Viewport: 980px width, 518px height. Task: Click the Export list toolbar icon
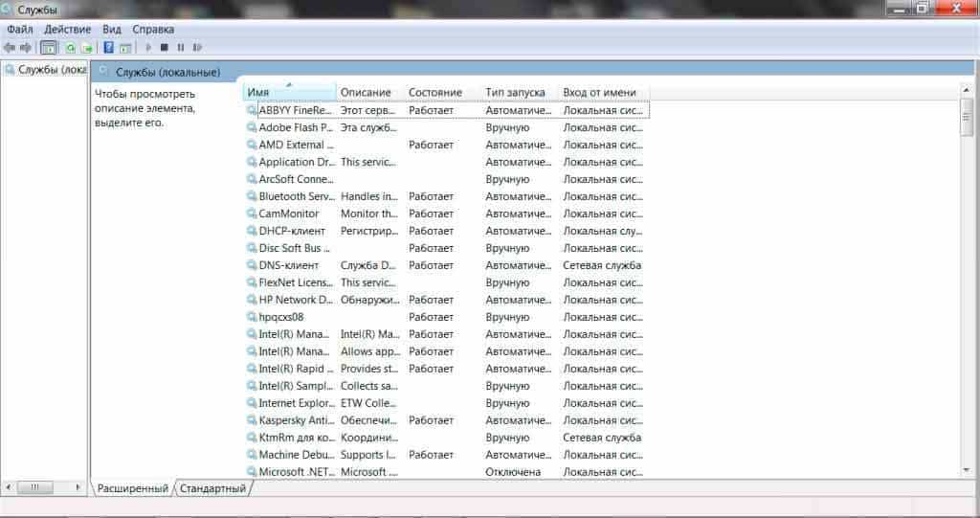coord(87,47)
